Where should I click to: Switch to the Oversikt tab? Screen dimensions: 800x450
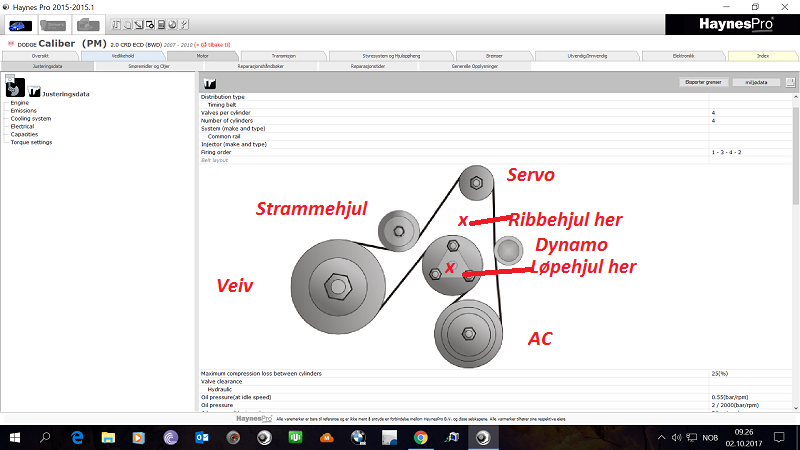[x=40, y=56]
